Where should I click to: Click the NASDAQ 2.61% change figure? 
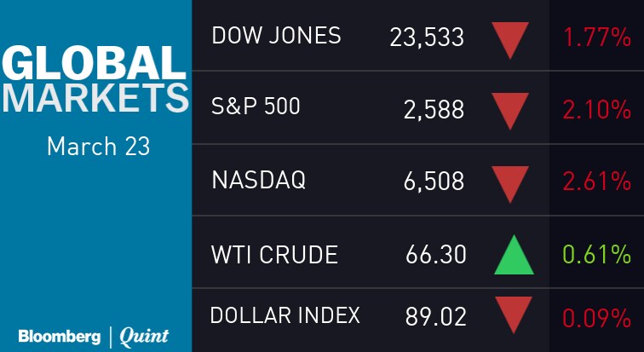tap(596, 182)
